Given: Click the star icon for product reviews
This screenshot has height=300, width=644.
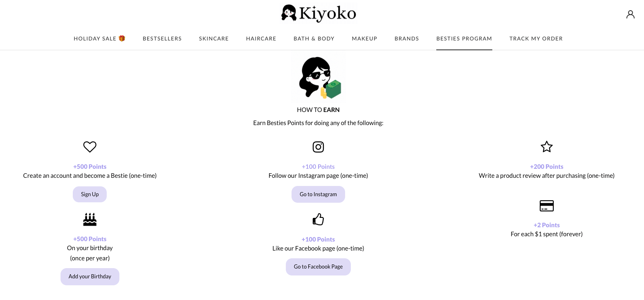Looking at the screenshot, I should pos(547,147).
